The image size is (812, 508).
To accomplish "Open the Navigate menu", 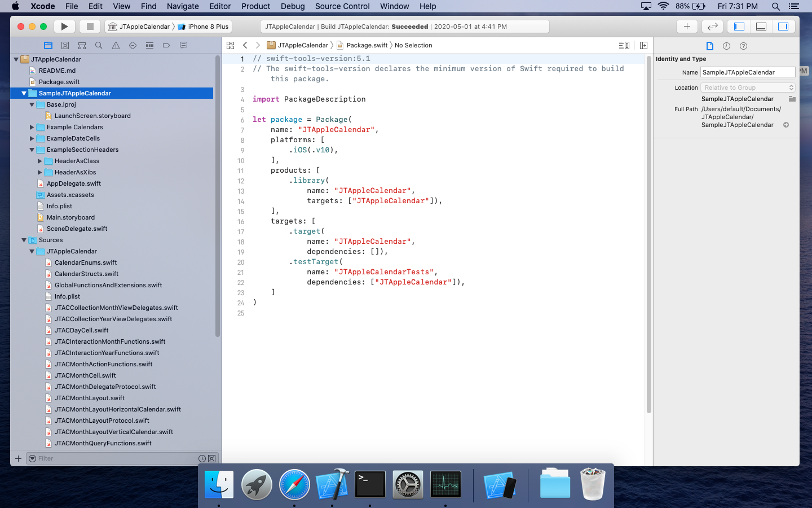I will [183, 6].
